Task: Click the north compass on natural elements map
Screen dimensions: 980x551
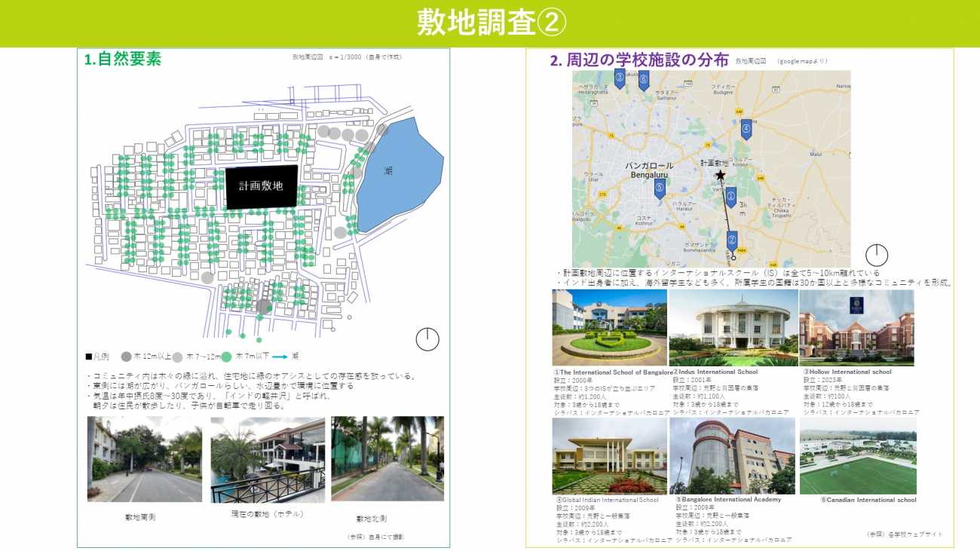Action: (427, 340)
